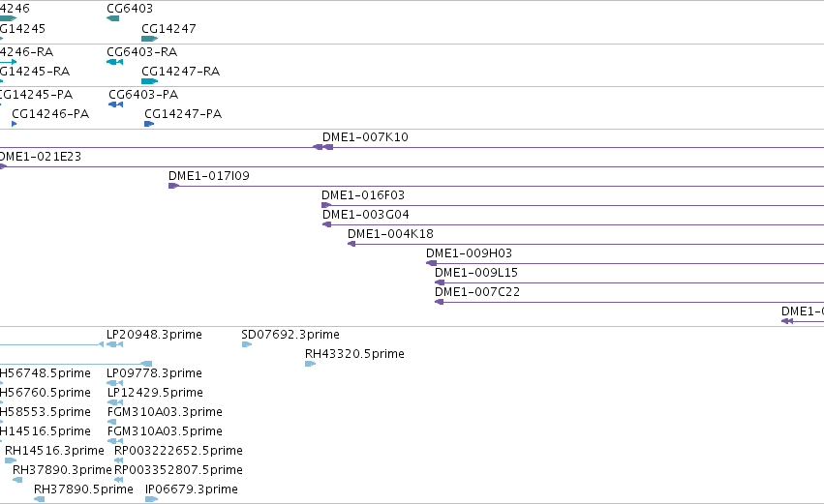Viewport: 824px width, 504px height.
Task: Click the DME1-003G04 label
Action: [366, 215]
